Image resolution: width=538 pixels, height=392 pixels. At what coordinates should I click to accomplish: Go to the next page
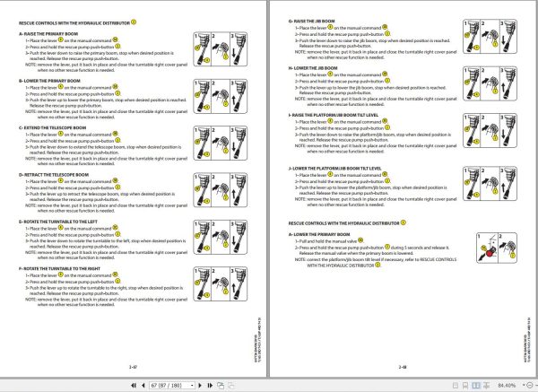pyautogui.click(x=200, y=386)
